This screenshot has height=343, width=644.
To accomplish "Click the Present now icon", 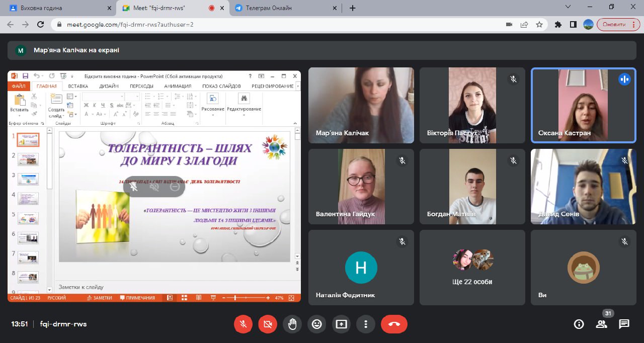I will 341,324.
